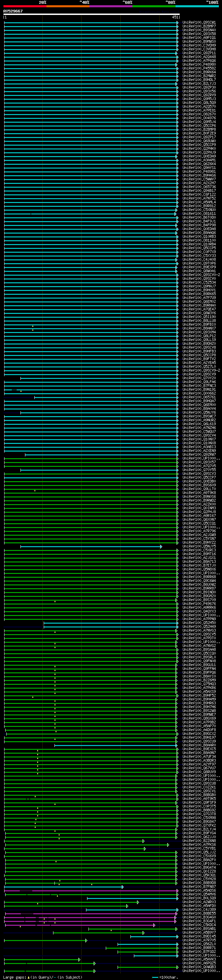This screenshot has width=222, height=980.
Task: Select the UniRef100_Q9LFA6 label
Action: (x=199, y=382)
